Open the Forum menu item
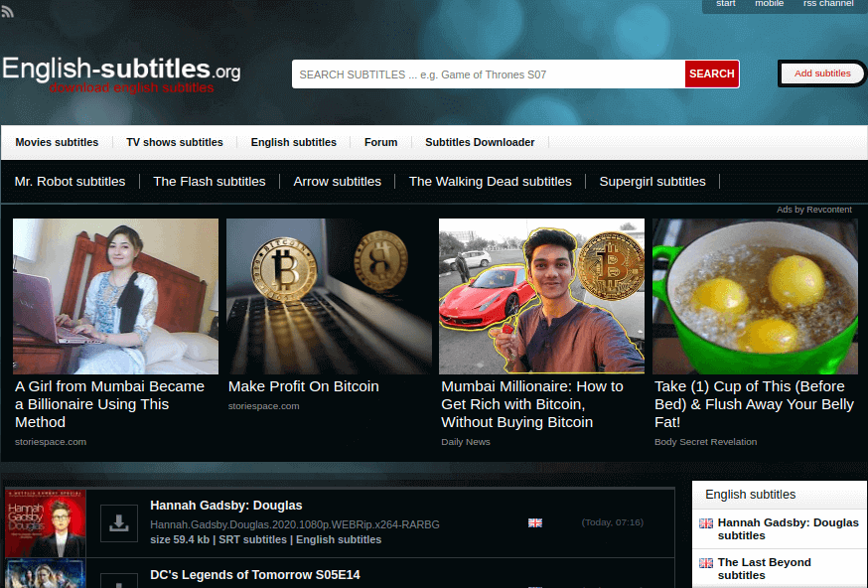This screenshot has width=868, height=588. tap(380, 142)
